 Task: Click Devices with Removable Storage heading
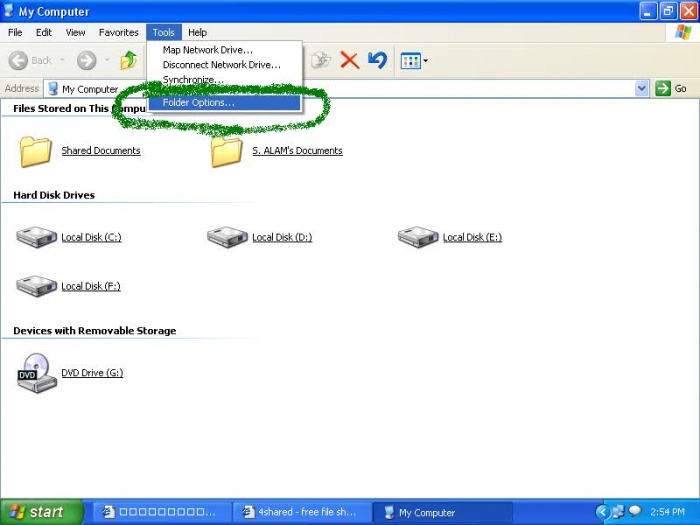coord(95,331)
